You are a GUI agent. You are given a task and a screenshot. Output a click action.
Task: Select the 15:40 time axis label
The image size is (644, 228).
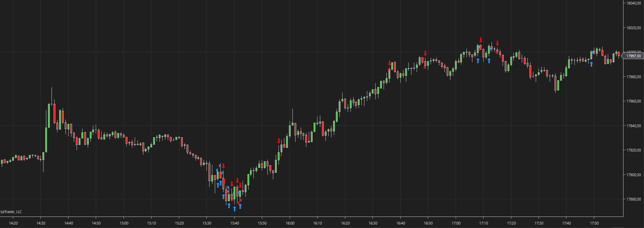point(235,223)
